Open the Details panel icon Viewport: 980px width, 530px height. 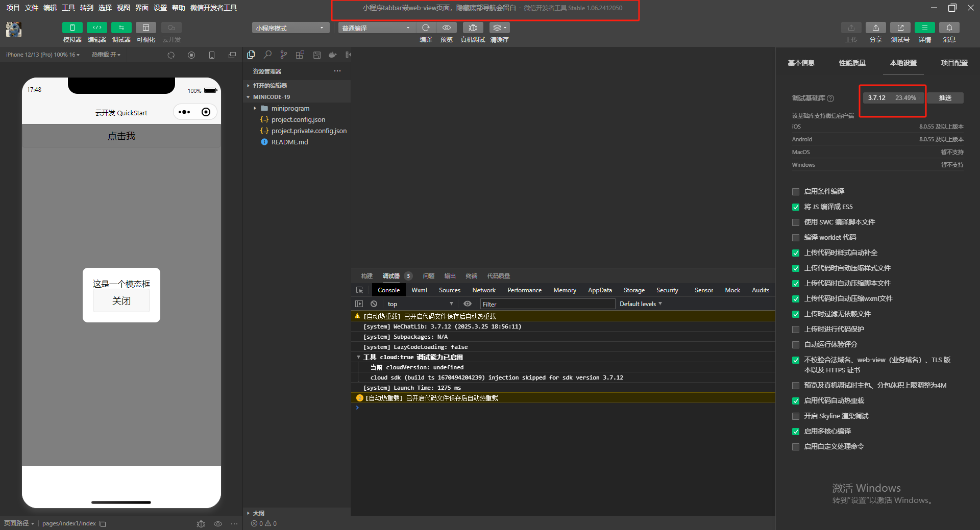pos(924,28)
